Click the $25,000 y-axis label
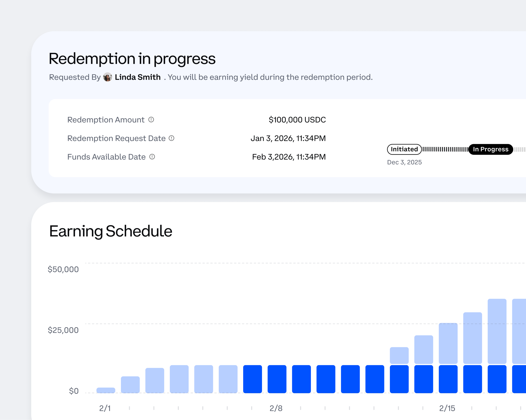This screenshot has width=526, height=420. (63, 330)
